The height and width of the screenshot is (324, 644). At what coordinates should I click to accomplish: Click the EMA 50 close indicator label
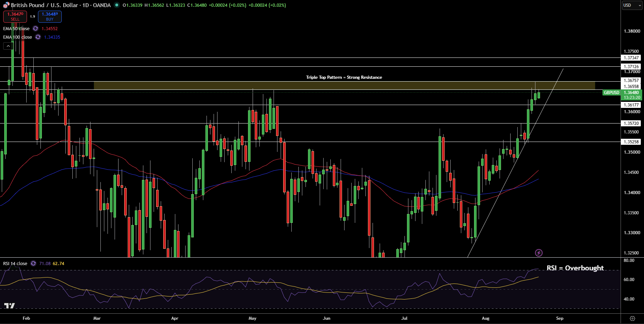point(16,29)
